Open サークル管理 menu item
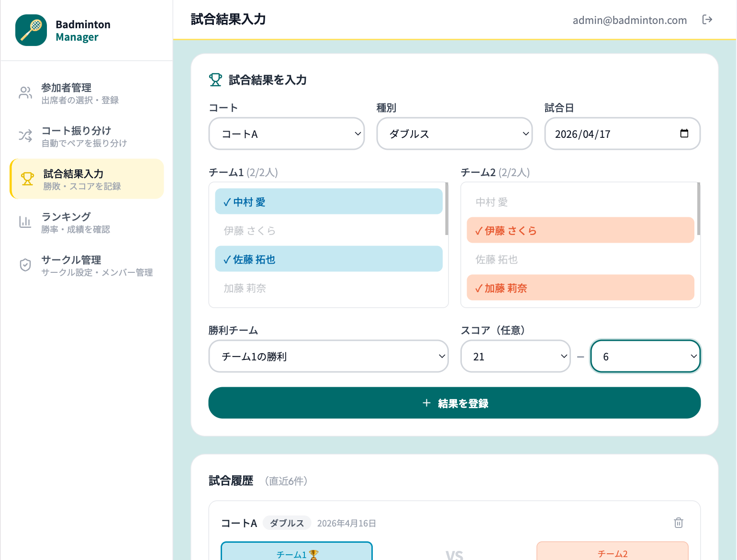This screenshot has width=737, height=560. point(87,265)
